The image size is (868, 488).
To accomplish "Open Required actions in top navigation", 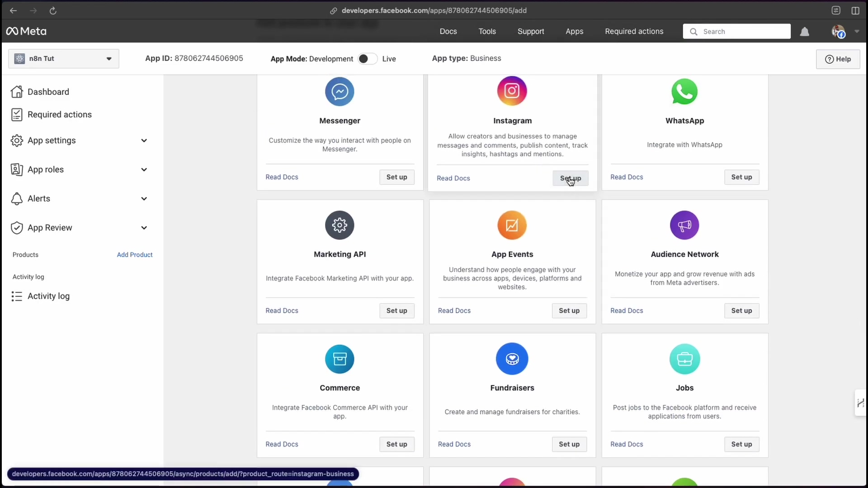I will coord(634,31).
